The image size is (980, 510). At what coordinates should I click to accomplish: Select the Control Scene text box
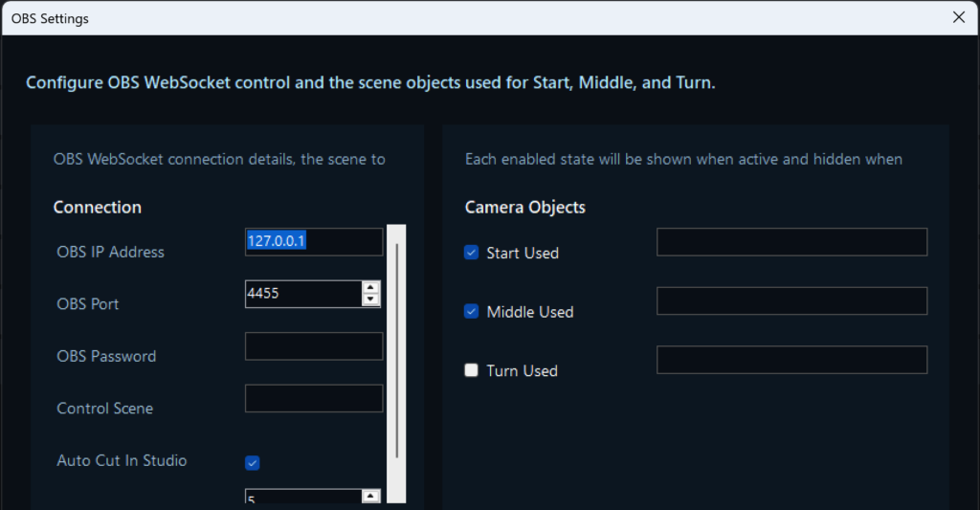pos(314,398)
